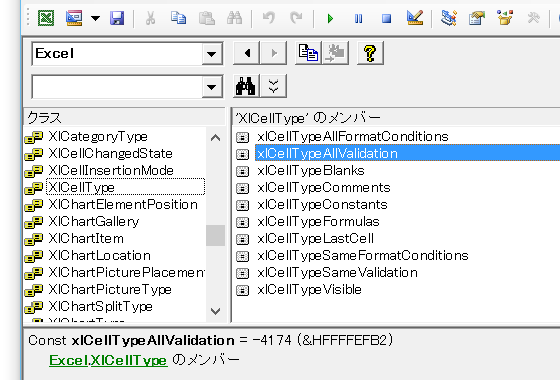Cut selection with scissors icon
The width and height of the screenshot is (560, 380).
(x=150, y=18)
